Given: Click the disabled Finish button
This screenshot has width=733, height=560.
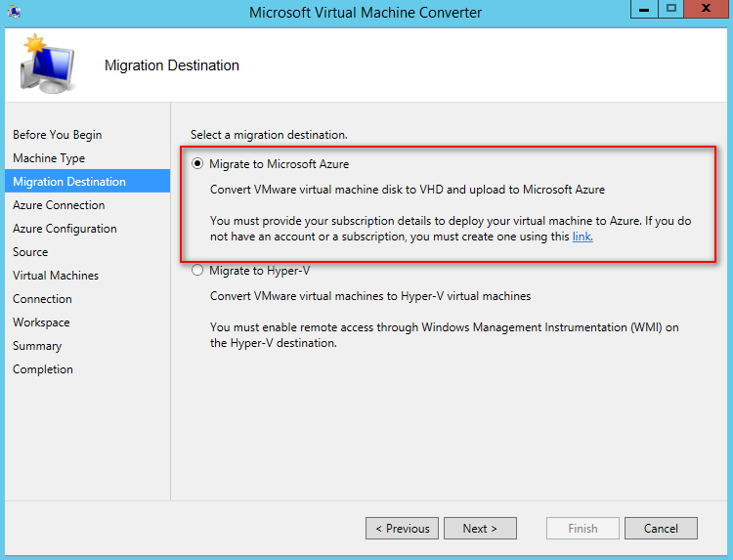Looking at the screenshot, I should [x=582, y=528].
